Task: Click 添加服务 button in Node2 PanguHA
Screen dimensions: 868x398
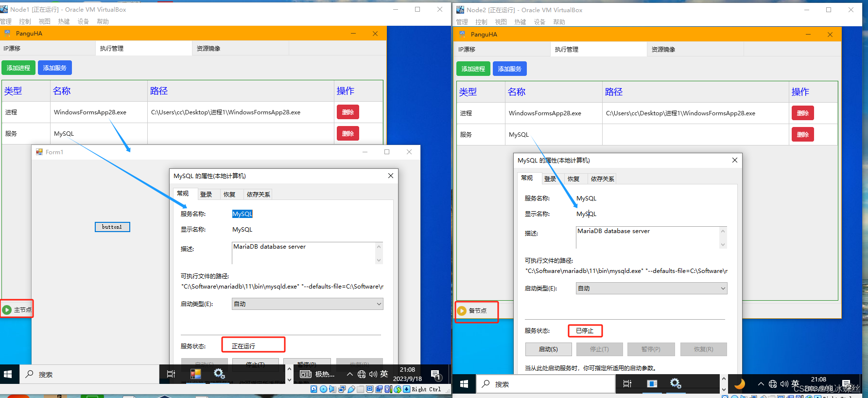Action: tap(510, 69)
